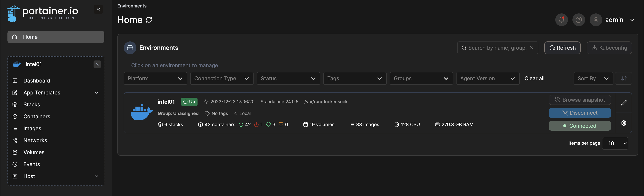Viewport: 644px width, 196px height.
Task: Navigate to Networks
Action: pos(35,140)
